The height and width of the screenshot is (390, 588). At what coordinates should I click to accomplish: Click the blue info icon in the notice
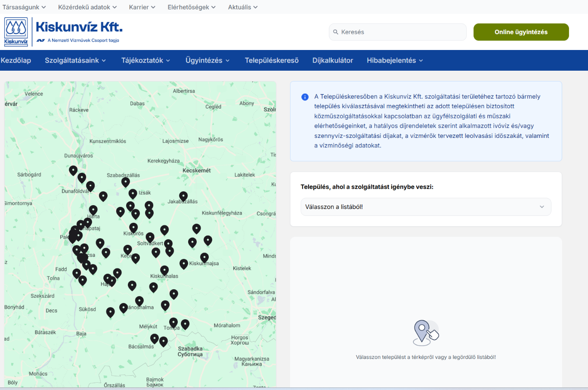(305, 97)
